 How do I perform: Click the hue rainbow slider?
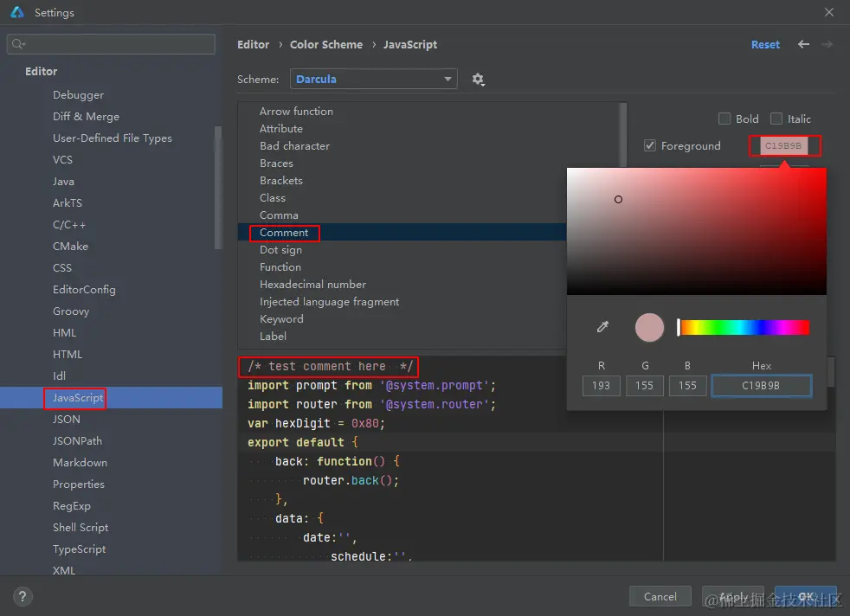[x=744, y=327]
